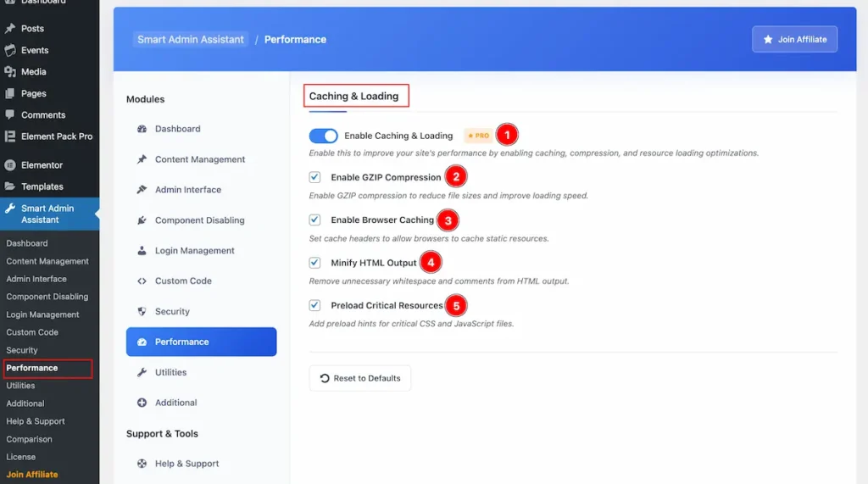Viewport: 868px width, 484px height.
Task: Click the Help & Support lifebuoy icon
Action: tap(142, 464)
